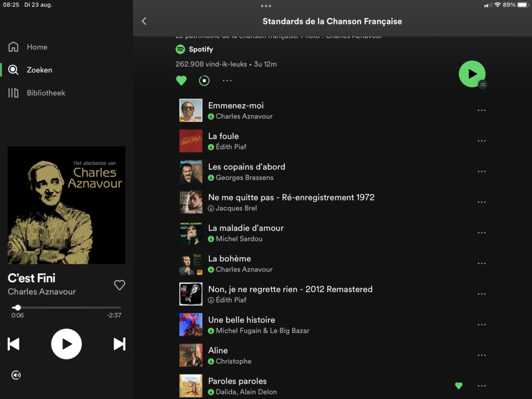Open Spotify playlist owner profile

click(x=194, y=49)
